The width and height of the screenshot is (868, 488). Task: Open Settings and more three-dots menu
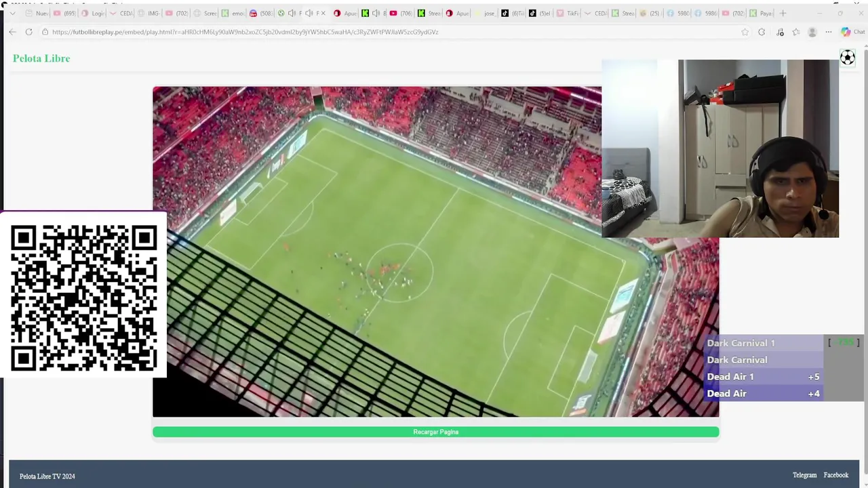click(x=829, y=32)
